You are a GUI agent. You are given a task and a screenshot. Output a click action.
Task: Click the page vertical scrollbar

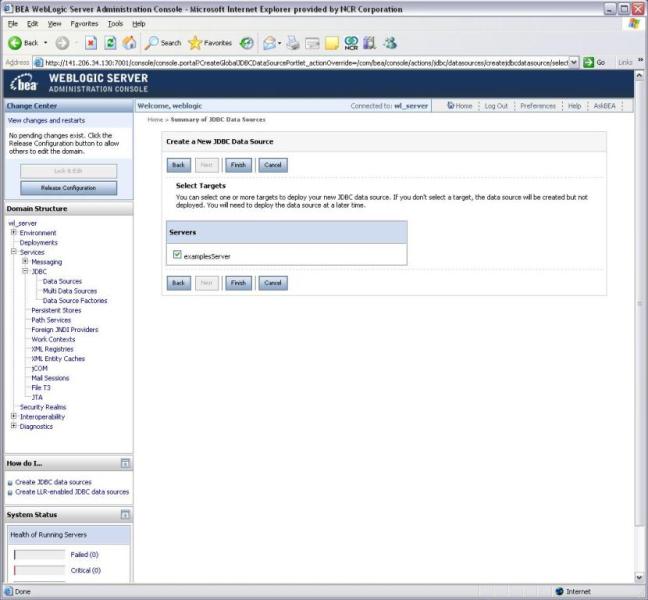pos(639,326)
